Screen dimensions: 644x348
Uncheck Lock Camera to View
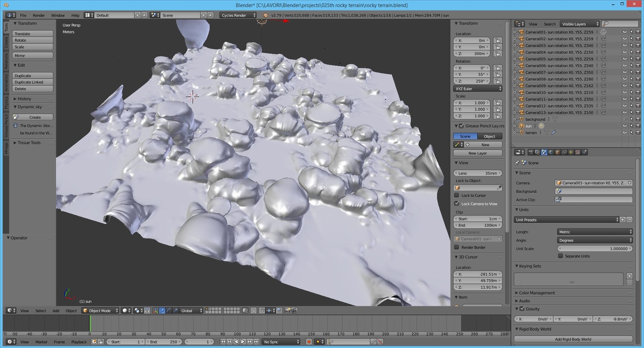pos(457,203)
